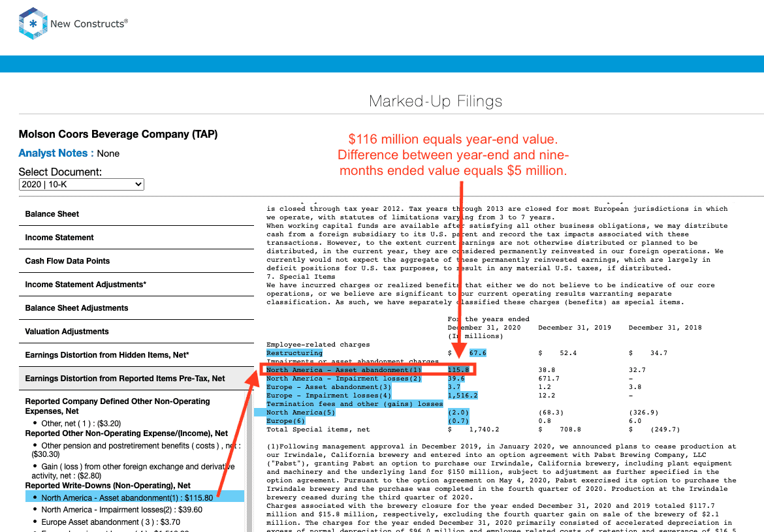This screenshot has height=532, width=764.
Task: Click the highlighted 115.8 value in the filing
Action: click(458, 369)
